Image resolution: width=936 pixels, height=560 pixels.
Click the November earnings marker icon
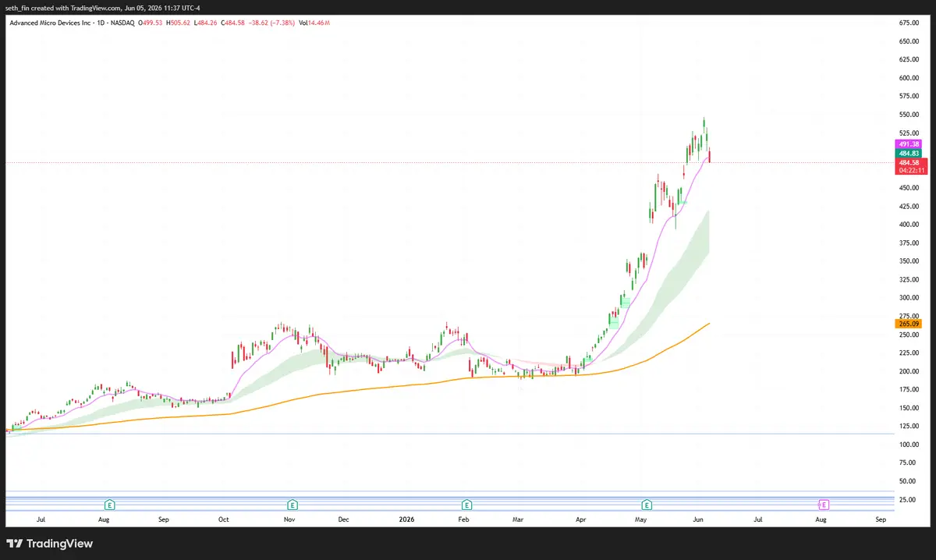pyautogui.click(x=292, y=504)
